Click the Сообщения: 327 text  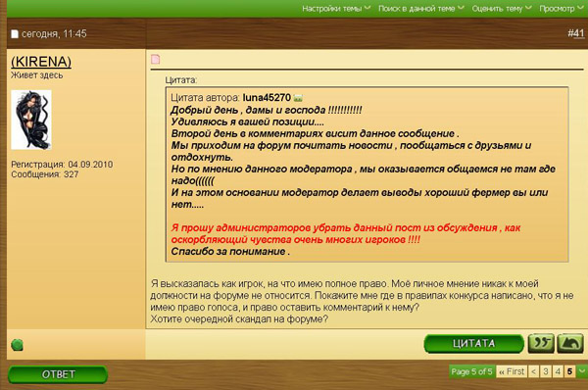click(x=45, y=174)
